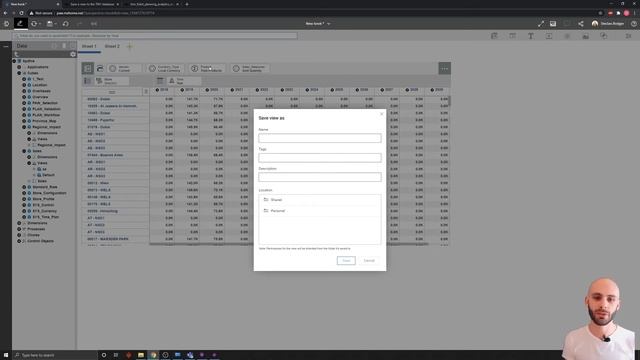This screenshot has height=360, width=640.
Task: Select the All view under Sales
Action: 44,169
